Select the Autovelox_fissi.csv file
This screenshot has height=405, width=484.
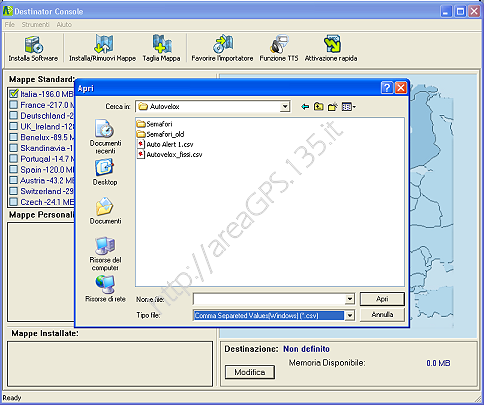[170, 154]
